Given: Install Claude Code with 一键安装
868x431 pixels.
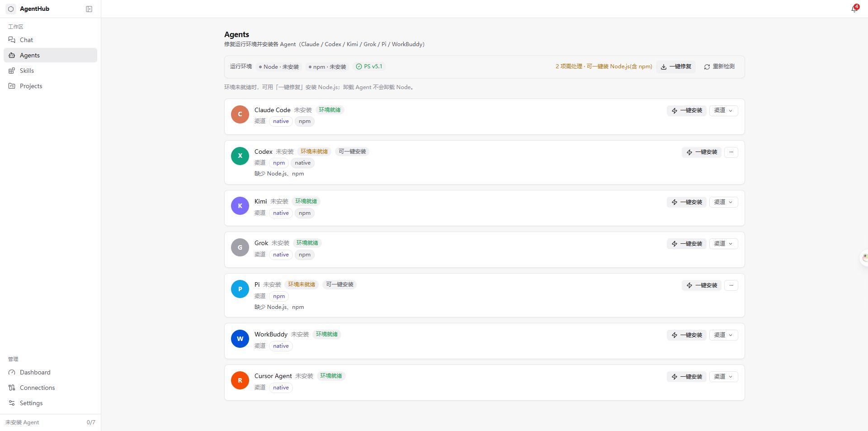Looking at the screenshot, I should point(687,110).
